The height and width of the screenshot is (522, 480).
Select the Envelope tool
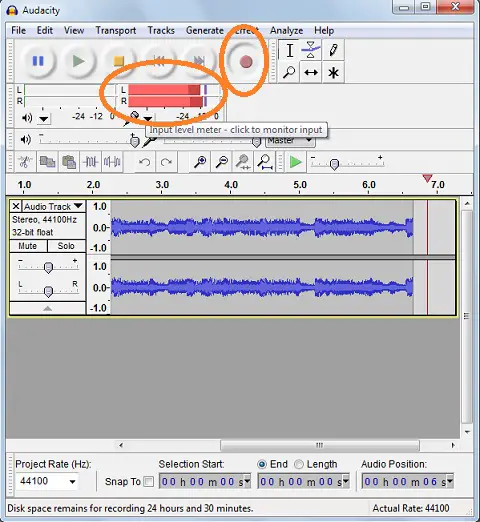tap(311, 50)
